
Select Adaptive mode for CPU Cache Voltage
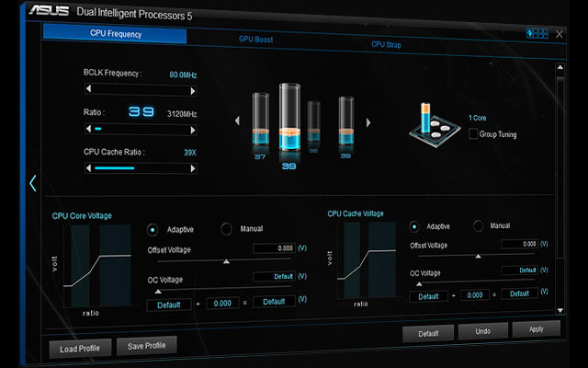coord(413,226)
